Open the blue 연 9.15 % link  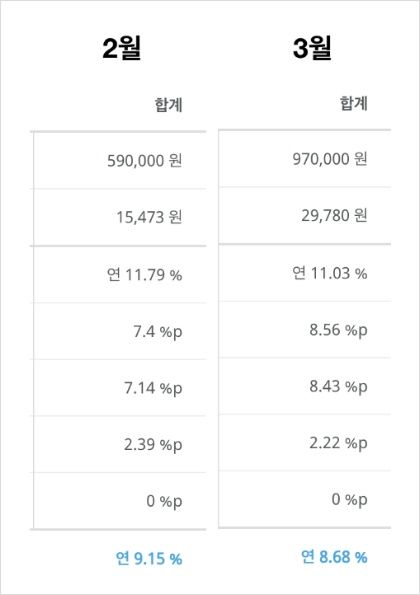(x=149, y=559)
